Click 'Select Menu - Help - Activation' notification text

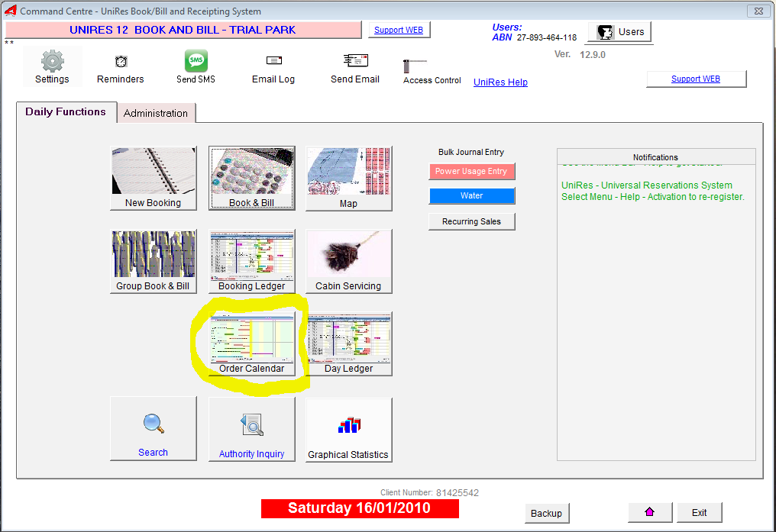(653, 197)
